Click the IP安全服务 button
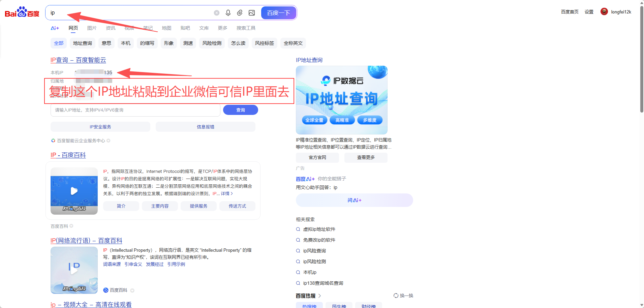Viewport: 644px width, 308px height. pyautogui.click(x=100, y=127)
